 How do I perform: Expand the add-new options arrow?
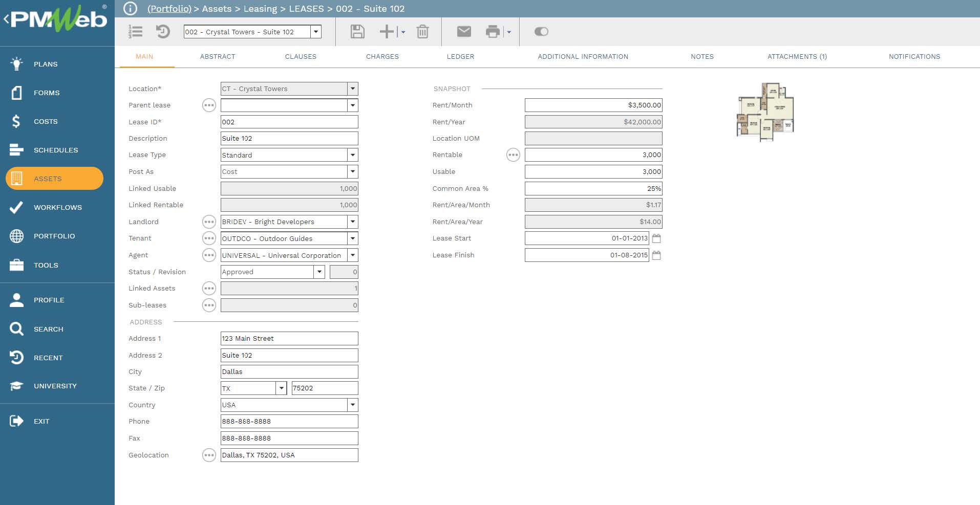pyautogui.click(x=403, y=32)
